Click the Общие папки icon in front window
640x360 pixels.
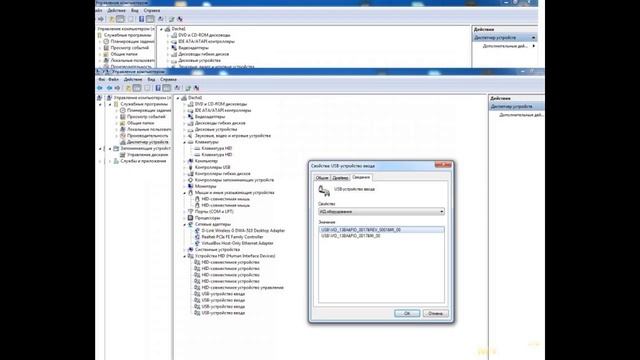122,123
